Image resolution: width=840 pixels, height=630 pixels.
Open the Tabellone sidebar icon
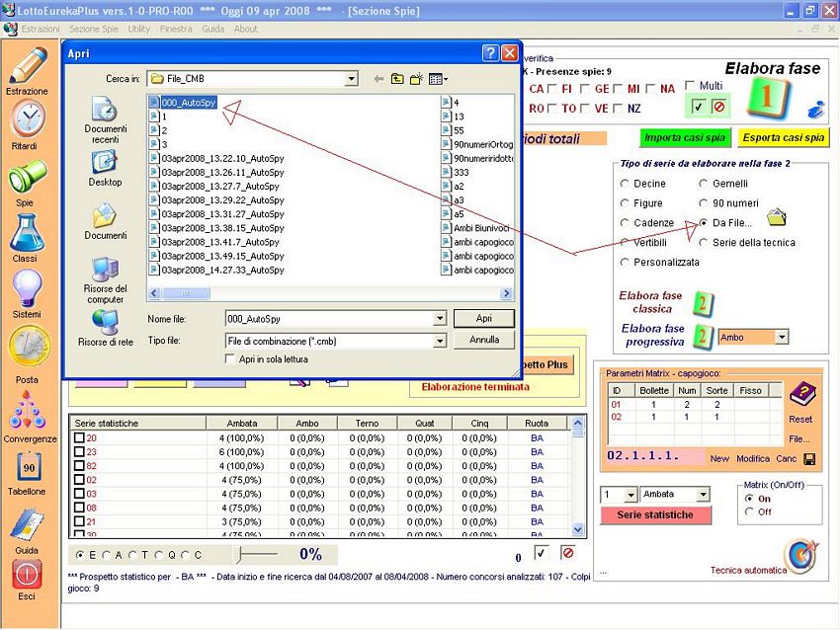[27, 467]
